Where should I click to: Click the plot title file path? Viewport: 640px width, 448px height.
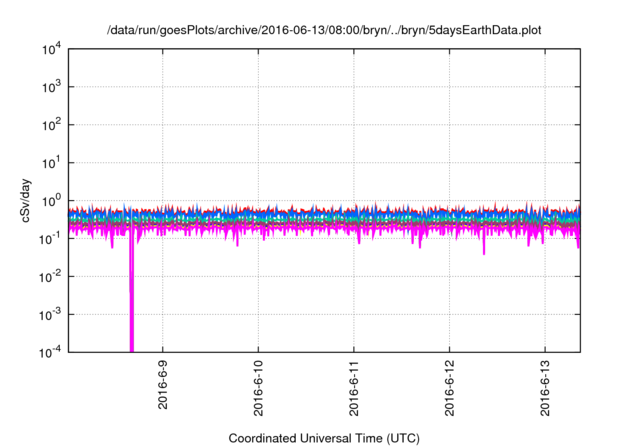click(x=324, y=30)
